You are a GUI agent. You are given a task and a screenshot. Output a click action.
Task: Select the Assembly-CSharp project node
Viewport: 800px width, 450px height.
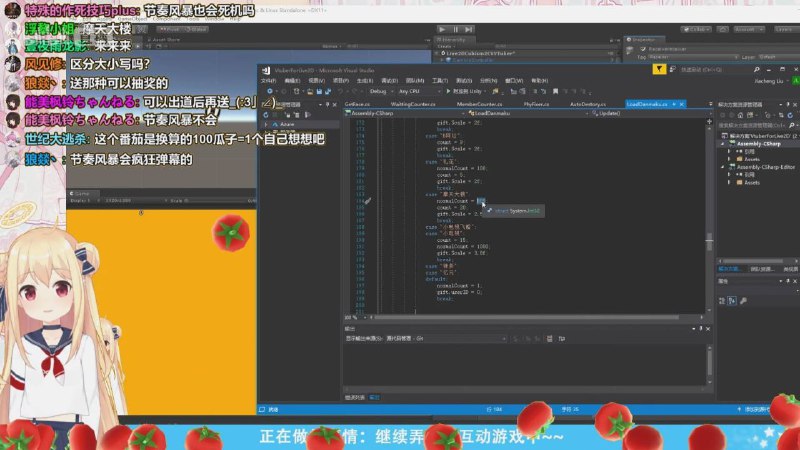(759, 144)
